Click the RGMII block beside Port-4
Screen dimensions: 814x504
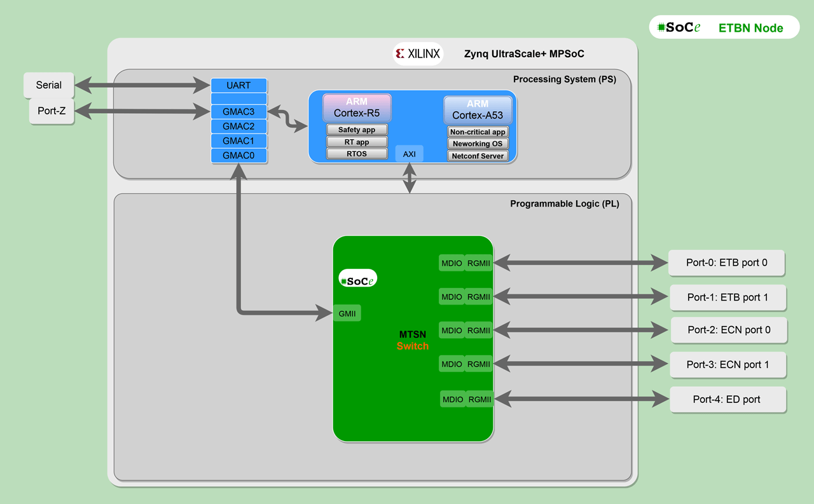pos(478,399)
